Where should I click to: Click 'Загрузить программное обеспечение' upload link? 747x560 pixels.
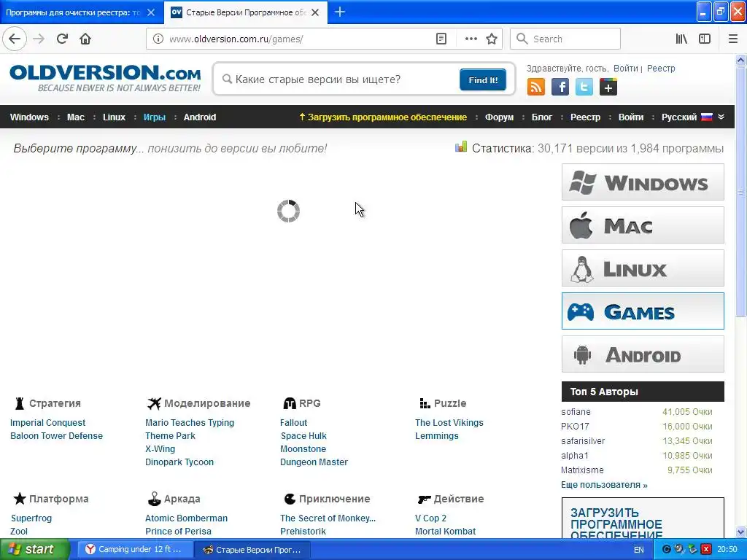383,117
